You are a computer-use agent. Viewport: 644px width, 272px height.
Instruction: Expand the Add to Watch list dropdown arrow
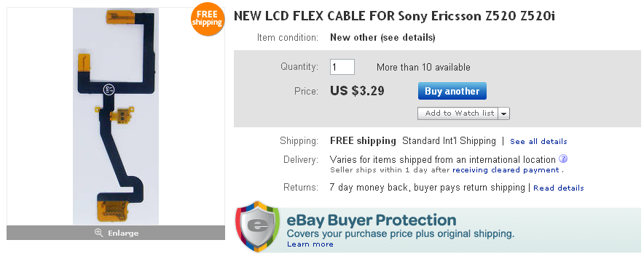coord(504,113)
